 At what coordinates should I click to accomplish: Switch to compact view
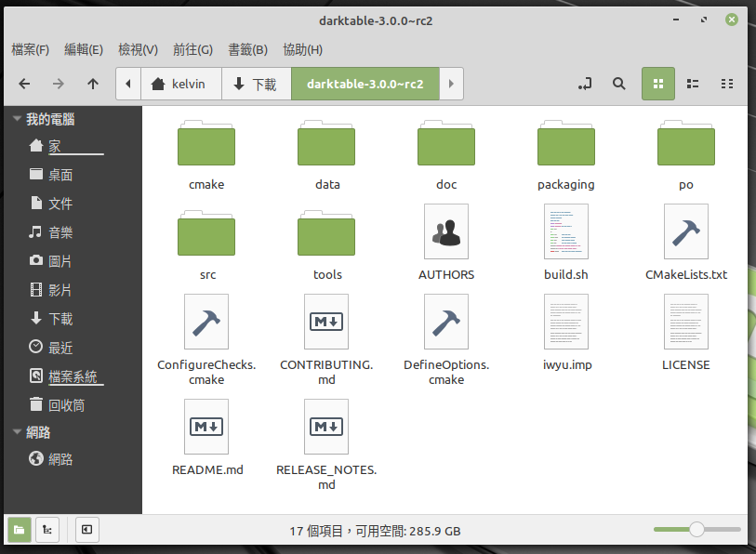727,84
